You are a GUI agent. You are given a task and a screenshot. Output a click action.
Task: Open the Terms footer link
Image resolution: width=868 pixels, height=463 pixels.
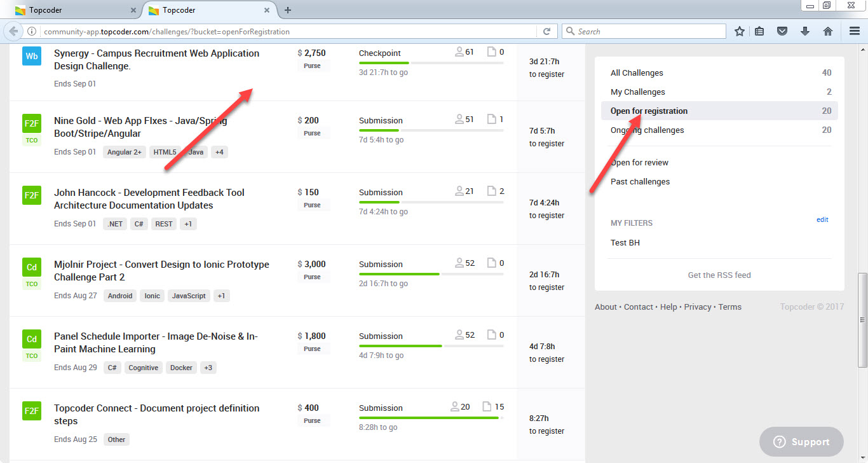730,307
